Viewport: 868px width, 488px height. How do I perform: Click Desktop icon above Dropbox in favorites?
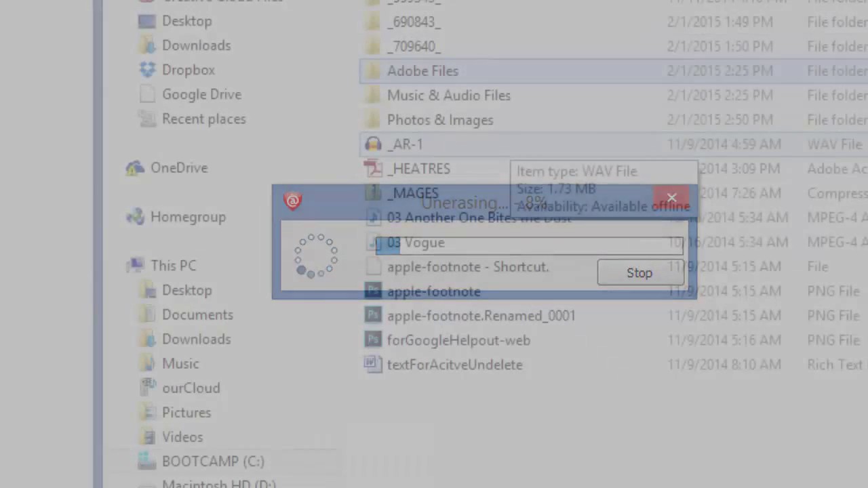(x=147, y=21)
